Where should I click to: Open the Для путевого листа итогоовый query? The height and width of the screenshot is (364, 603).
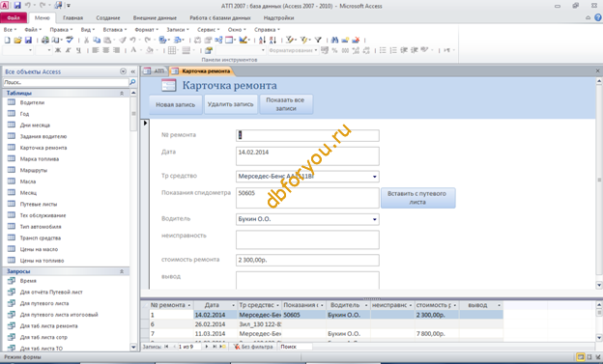pyautogui.click(x=59, y=315)
